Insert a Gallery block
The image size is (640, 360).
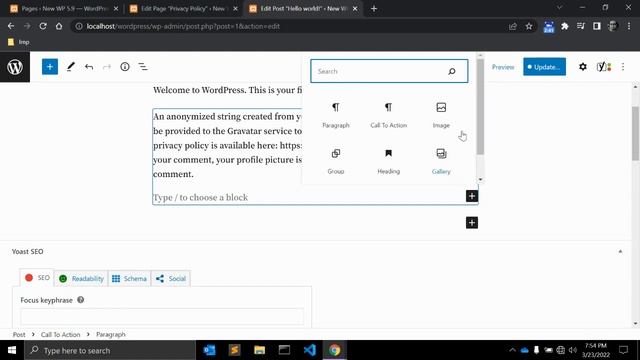pos(441,161)
